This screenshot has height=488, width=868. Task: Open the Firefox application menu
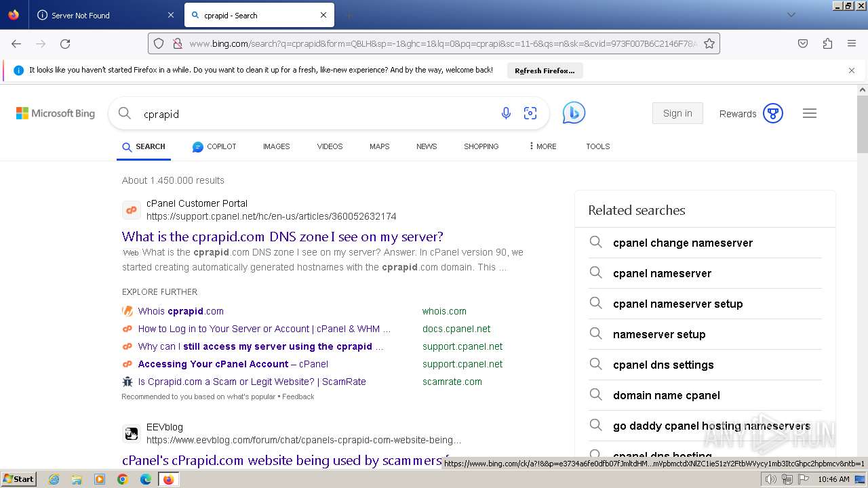click(852, 43)
